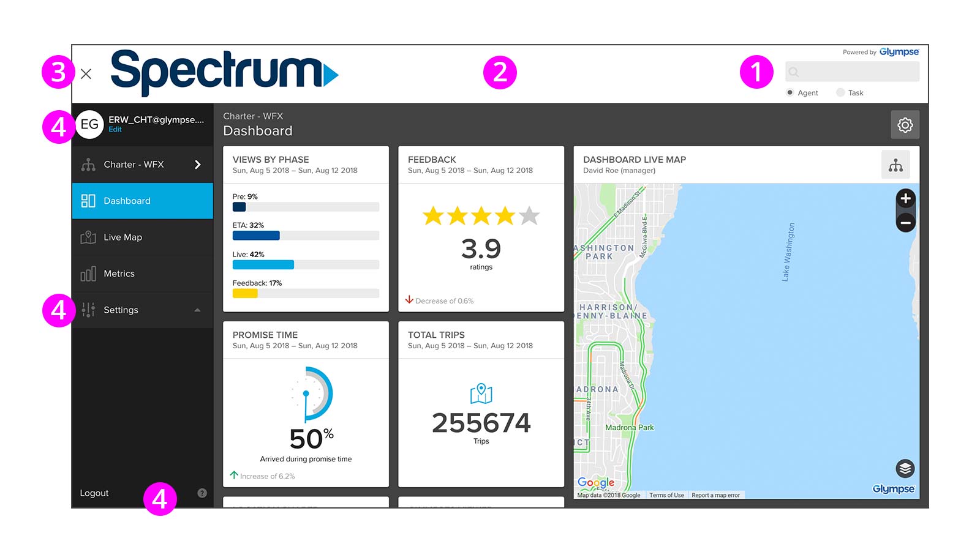Click the Glympse logo on the map

[894, 489]
